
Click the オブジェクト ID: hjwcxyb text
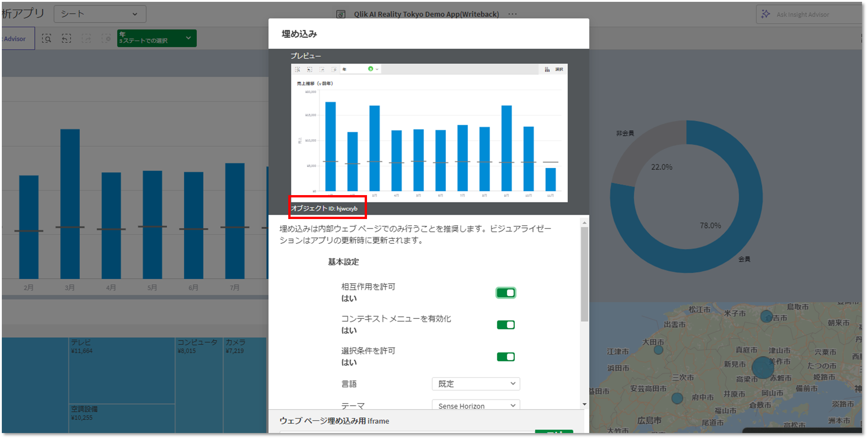(x=324, y=208)
